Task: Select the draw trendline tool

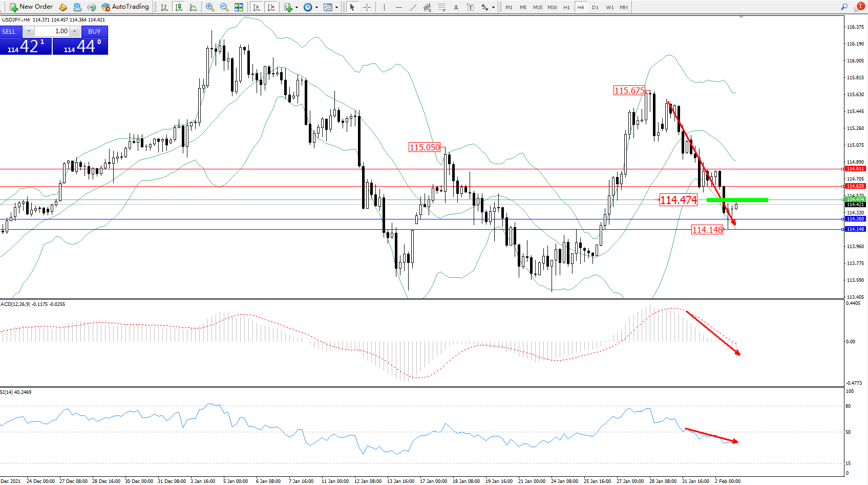Action: [413, 7]
